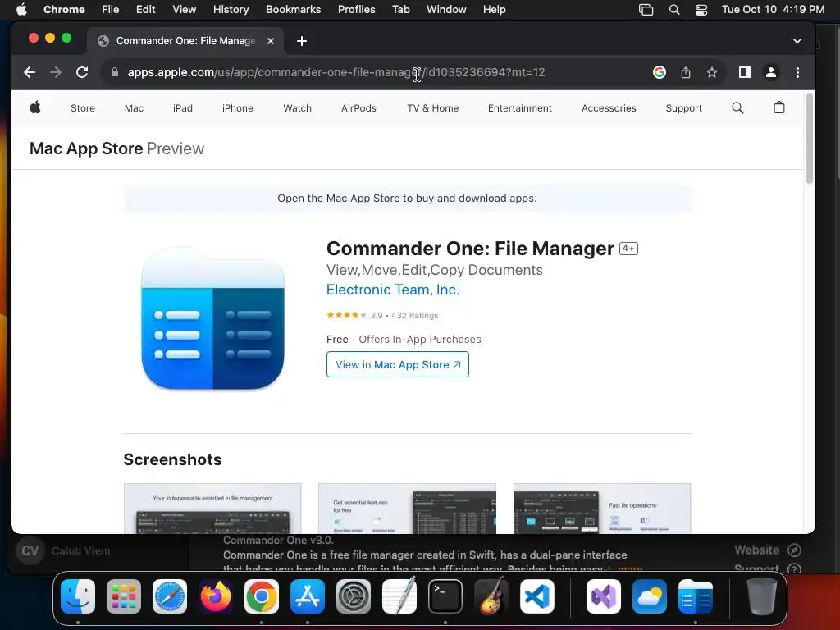Click the page vertical scrollbar thumb

810,138
